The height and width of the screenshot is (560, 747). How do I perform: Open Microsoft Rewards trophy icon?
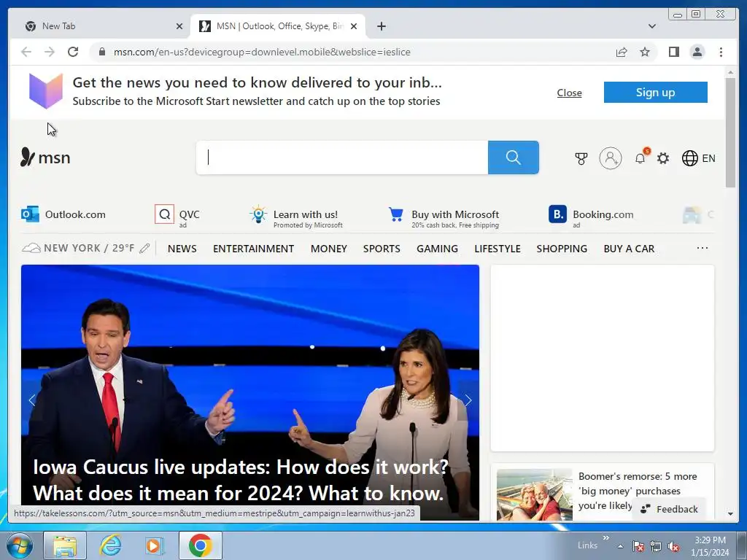click(581, 158)
